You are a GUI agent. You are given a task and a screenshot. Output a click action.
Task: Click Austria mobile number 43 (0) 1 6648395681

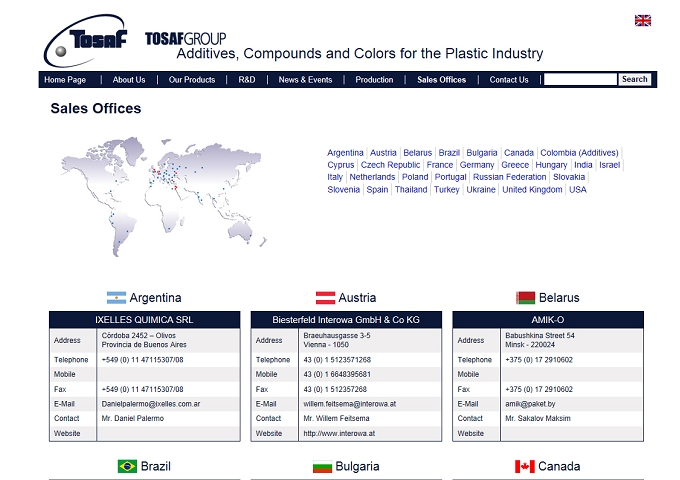pos(337,374)
